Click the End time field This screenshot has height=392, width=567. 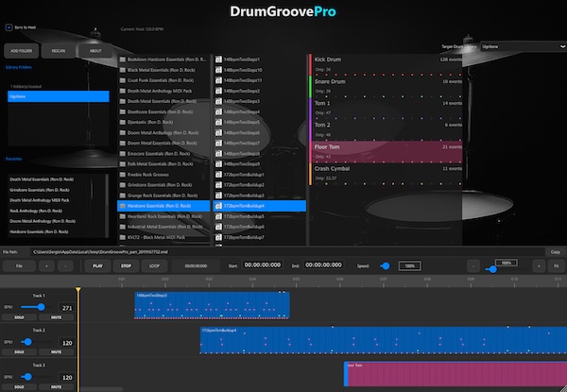(x=323, y=265)
